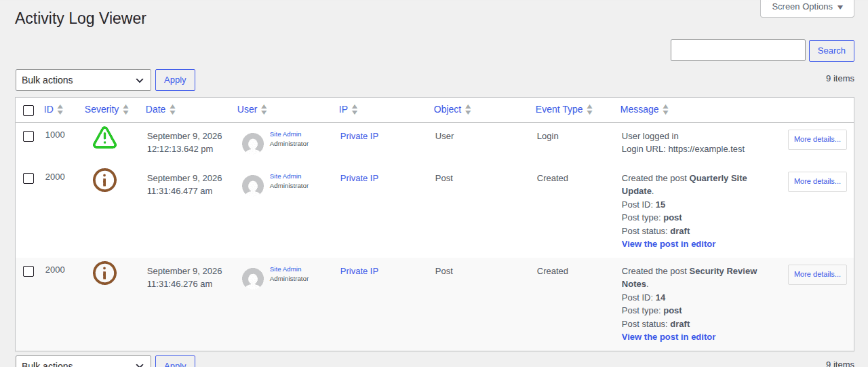Sort table by Event Type header
This screenshot has height=367, width=868.
tap(559, 109)
